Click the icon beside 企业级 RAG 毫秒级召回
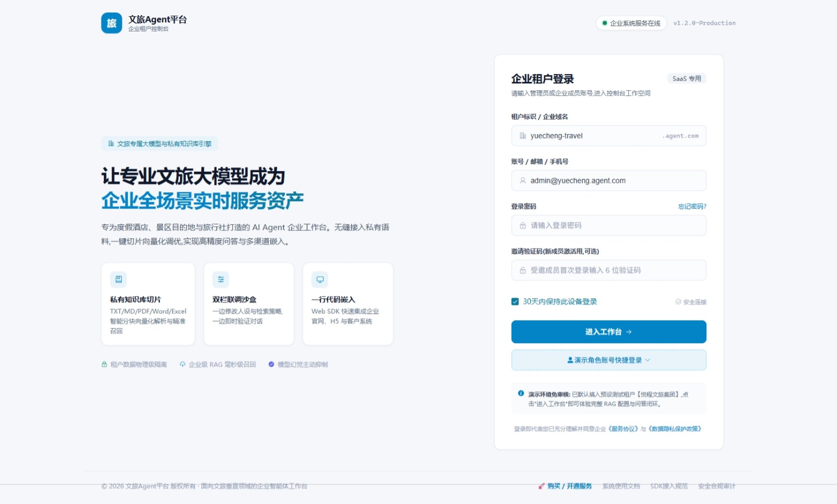Screen dimensions: 837x504 pyautogui.click(x=182, y=364)
